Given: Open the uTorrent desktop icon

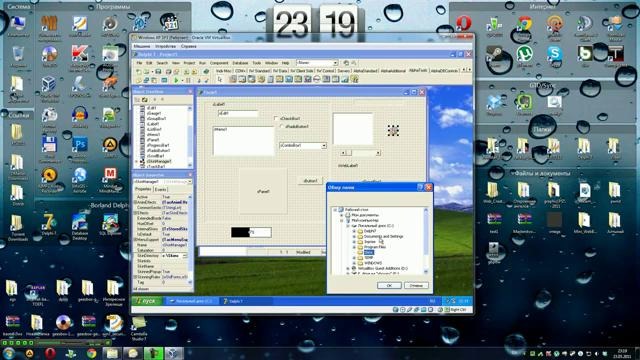Looking at the screenshot, I should 524,53.
